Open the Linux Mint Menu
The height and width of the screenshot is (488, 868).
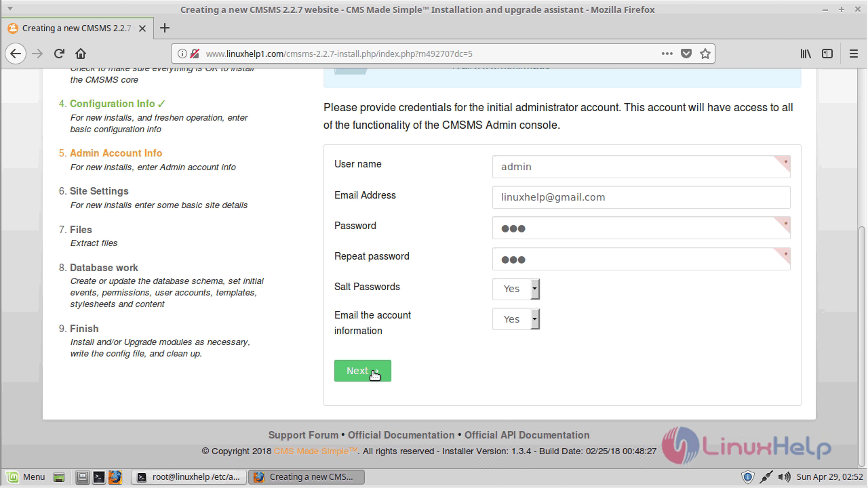pos(26,476)
